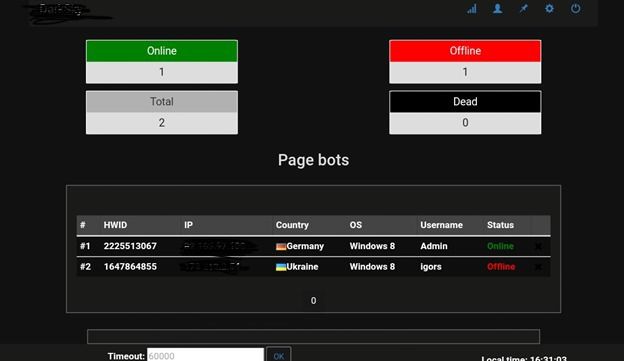The image size is (624, 361).
Task: Open the statistics bar chart icon
Action: pos(472,9)
